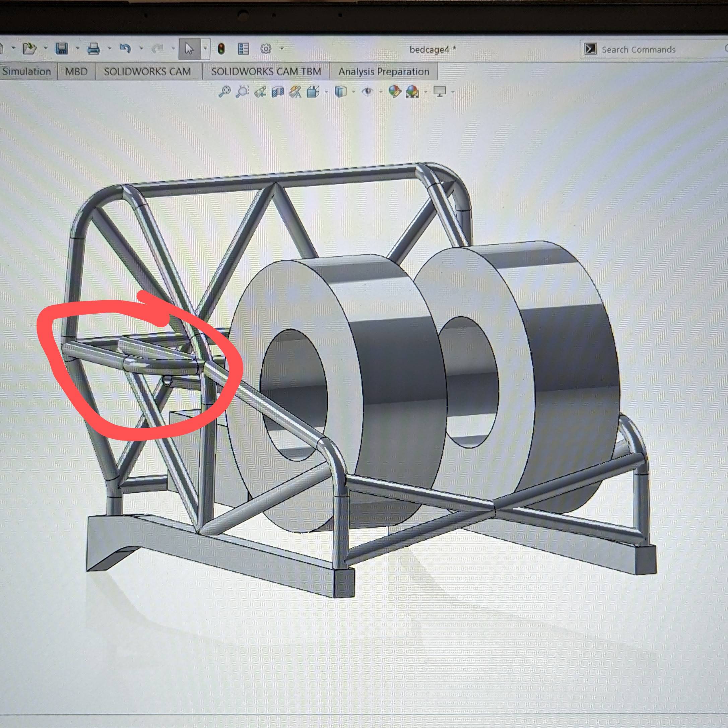Open the SOLIDWORKS CAM TBM tab
The height and width of the screenshot is (728, 728).
266,71
